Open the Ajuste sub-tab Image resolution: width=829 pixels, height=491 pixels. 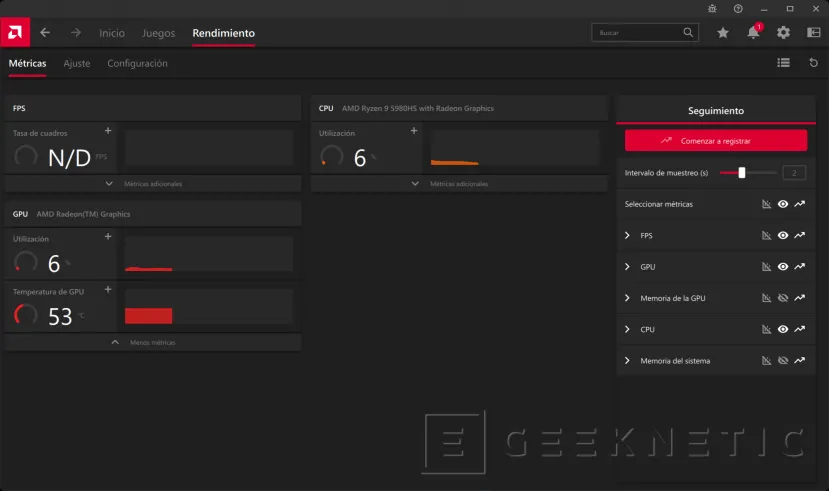click(x=77, y=63)
